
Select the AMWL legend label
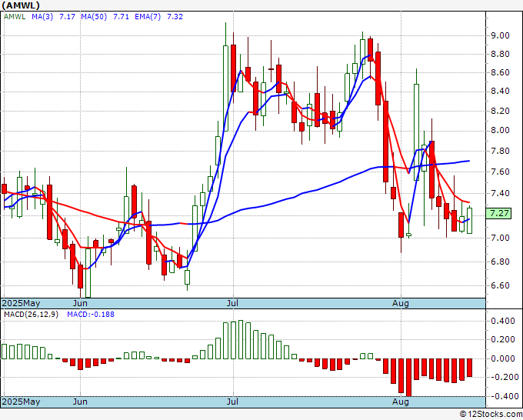point(15,17)
